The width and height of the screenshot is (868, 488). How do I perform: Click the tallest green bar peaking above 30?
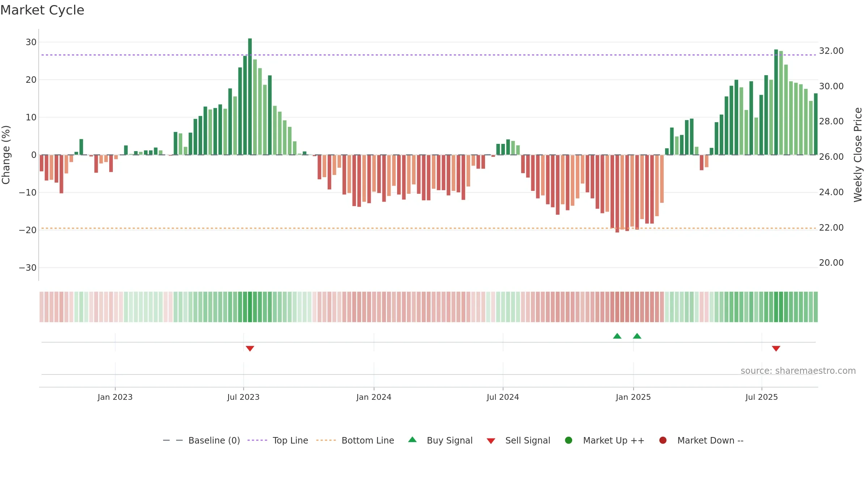tap(250, 97)
